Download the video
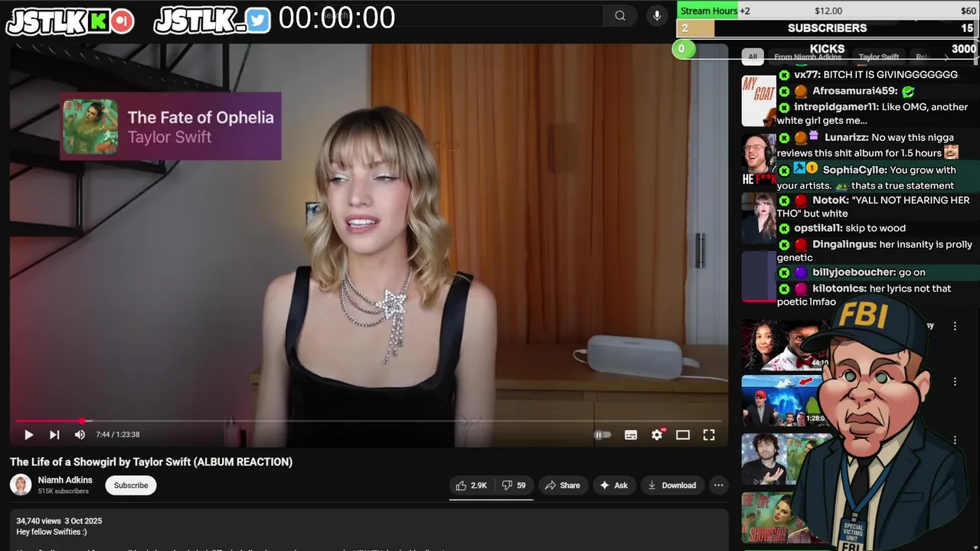This screenshot has width=980, height=551. pyautogui.click(x=672, y=485)
